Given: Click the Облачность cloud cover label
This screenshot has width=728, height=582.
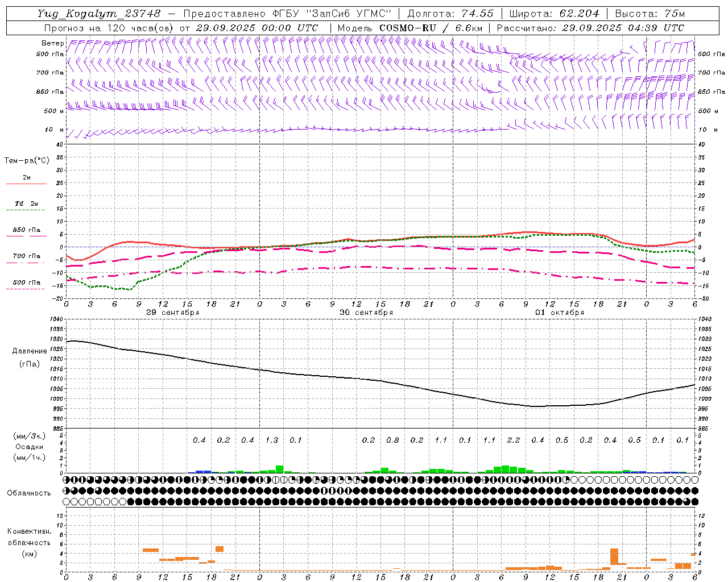Looking at the screenshot, I should pos(29,493).
